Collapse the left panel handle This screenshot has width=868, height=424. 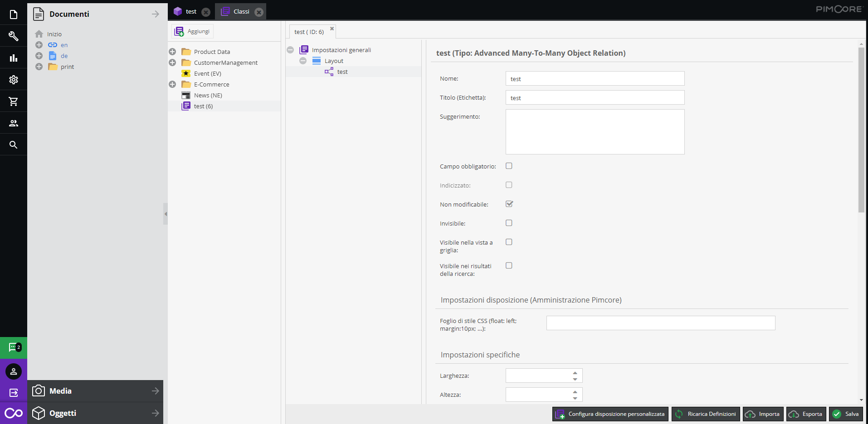pyautogui.click(x=166, y=214)
